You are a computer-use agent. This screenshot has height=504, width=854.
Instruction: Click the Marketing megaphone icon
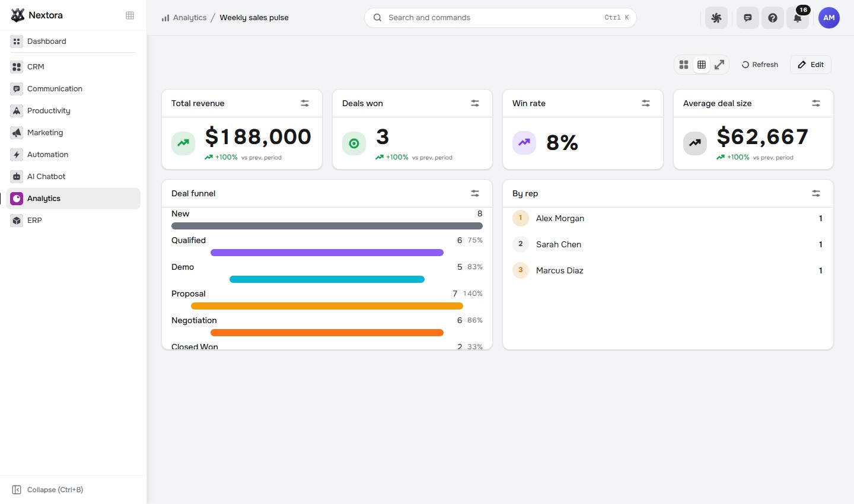point(17,133)
